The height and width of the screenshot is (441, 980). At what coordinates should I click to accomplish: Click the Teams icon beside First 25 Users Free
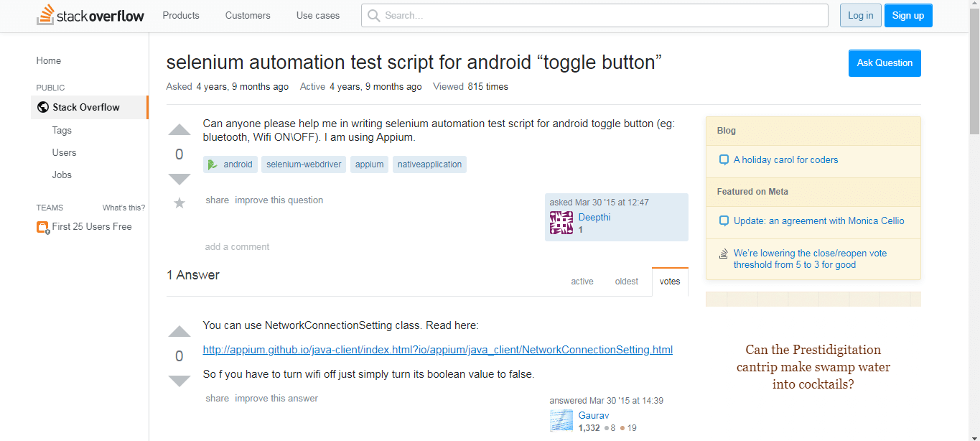[42, 226]
